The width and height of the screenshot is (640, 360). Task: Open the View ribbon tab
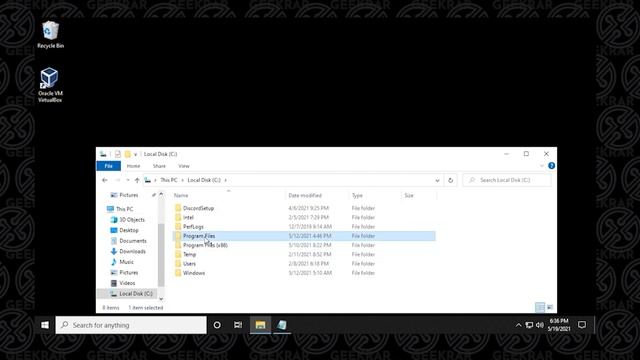tap(184, 166)
